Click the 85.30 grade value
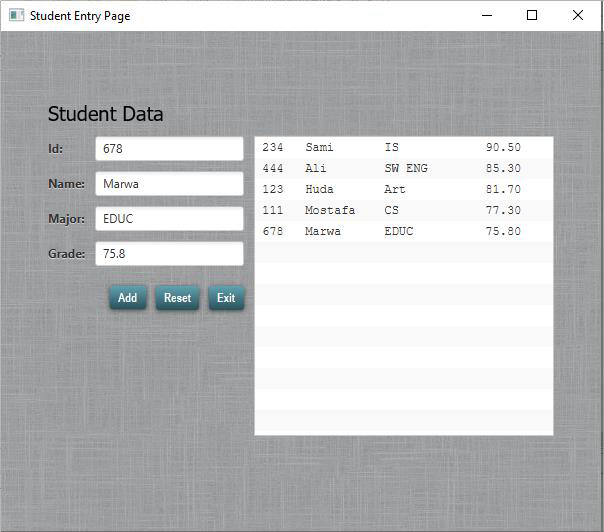 [503, 168]
